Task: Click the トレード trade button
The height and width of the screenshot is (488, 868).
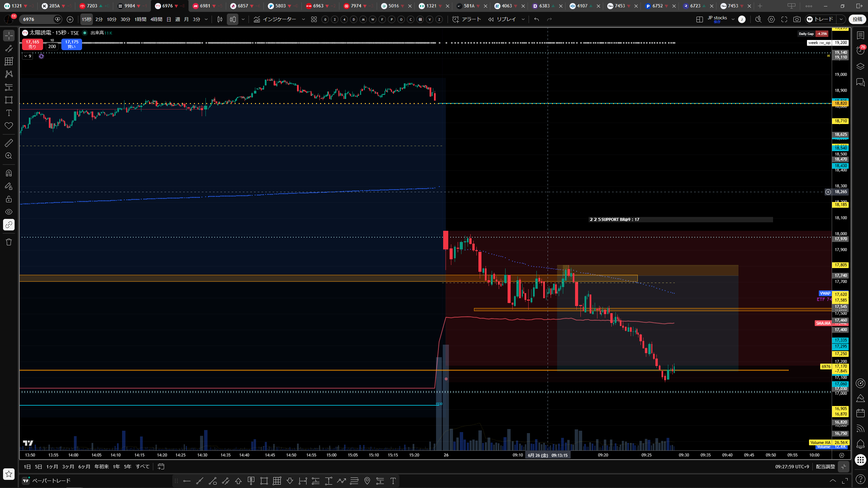Action: [821, 19]
